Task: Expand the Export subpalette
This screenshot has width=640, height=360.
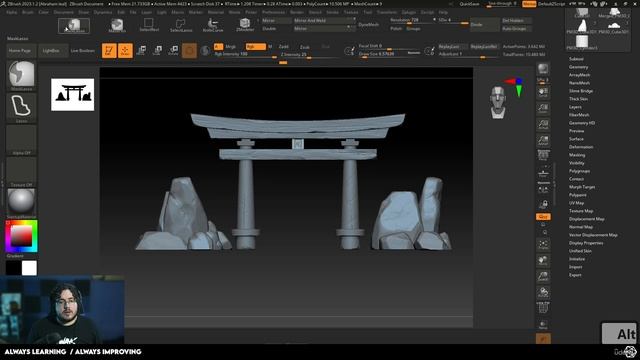Action: (x=575, y=275)
